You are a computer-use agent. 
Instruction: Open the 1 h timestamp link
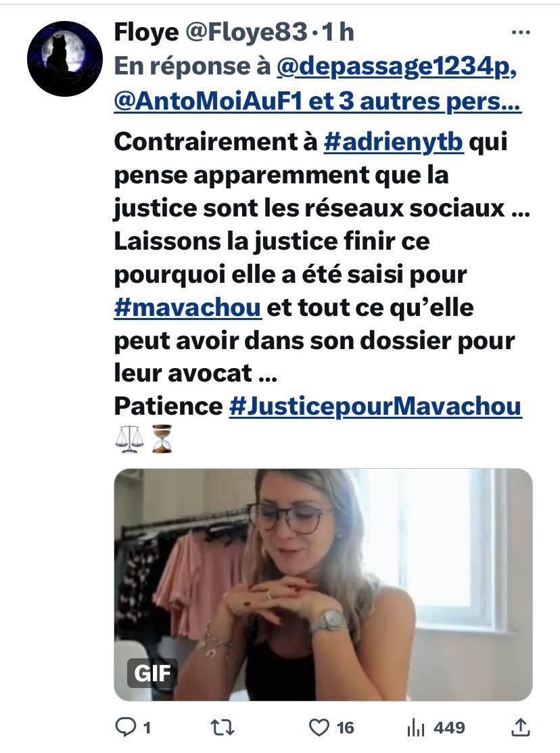pyautogui.click(x=338, y=32)
